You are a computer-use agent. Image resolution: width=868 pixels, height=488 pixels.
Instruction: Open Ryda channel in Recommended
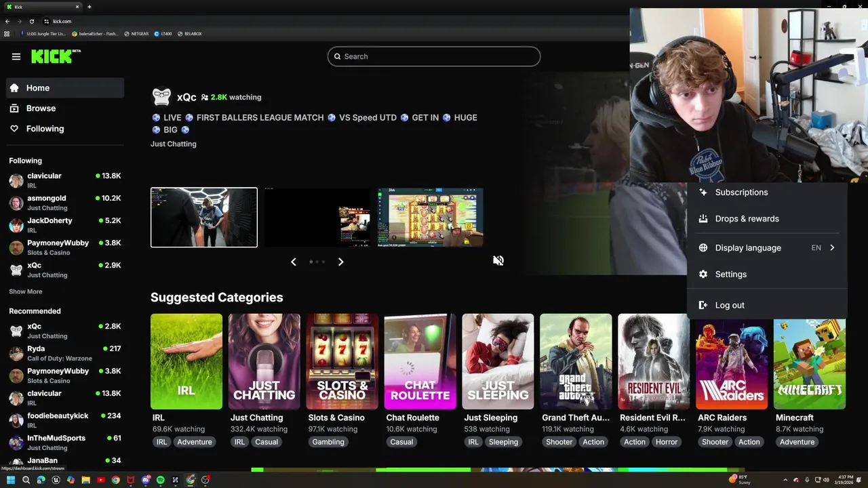pos(65,353)
